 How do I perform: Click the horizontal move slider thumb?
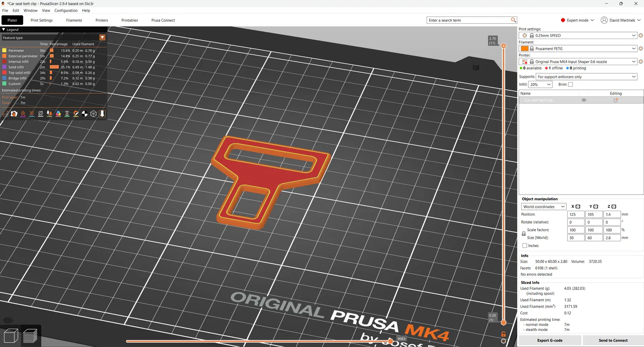(x=390, y=341)
